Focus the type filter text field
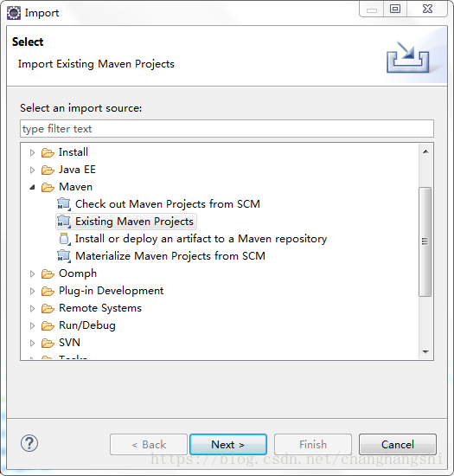454x476 pixels. [227, 129]
